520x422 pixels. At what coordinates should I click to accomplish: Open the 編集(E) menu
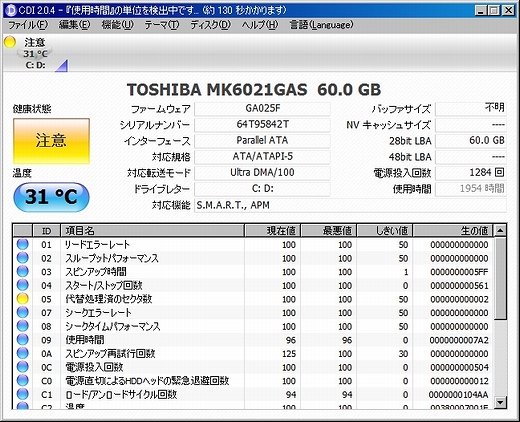click(x=74, y=25)
